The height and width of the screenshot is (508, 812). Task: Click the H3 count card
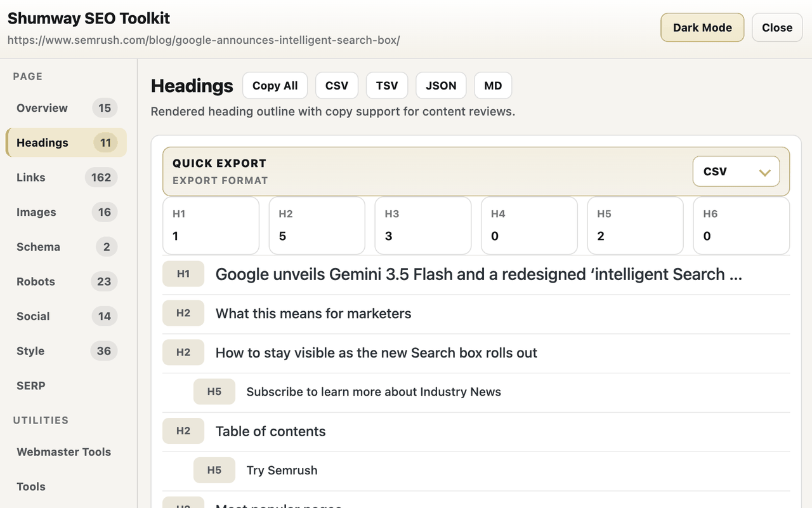tap(423, 225)
